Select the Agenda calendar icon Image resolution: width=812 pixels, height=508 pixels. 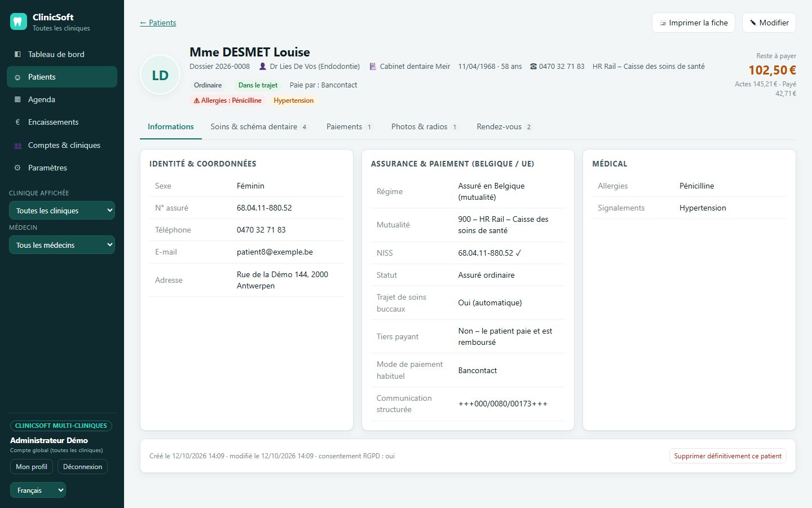(x=17, y=99)
